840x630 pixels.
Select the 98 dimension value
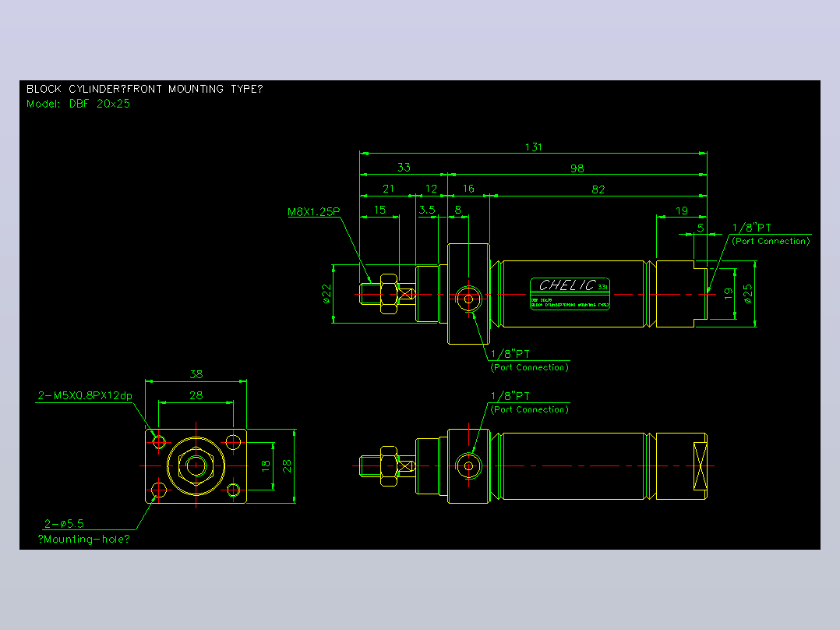pyautogui.click(x=577, y=168)
